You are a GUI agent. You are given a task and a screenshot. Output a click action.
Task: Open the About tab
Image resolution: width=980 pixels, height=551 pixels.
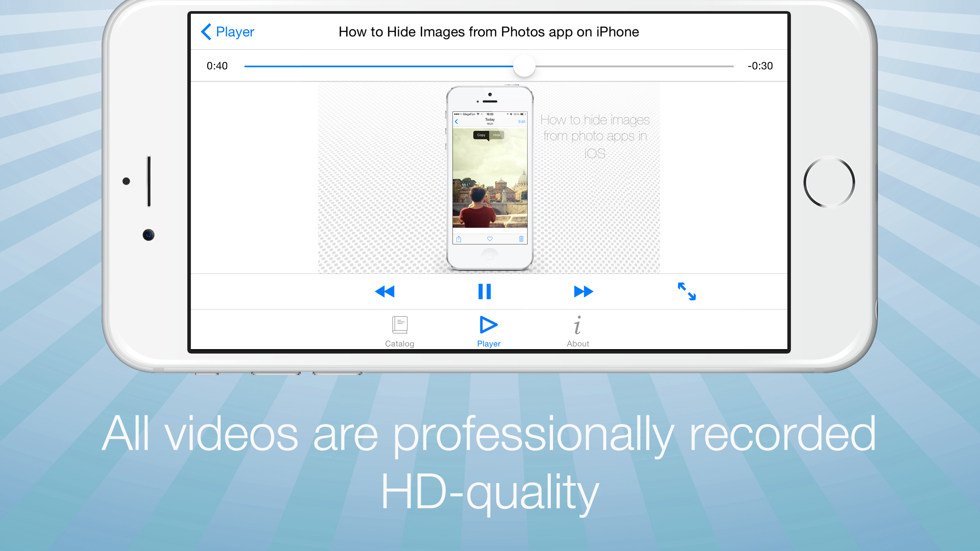coord(577,332)
